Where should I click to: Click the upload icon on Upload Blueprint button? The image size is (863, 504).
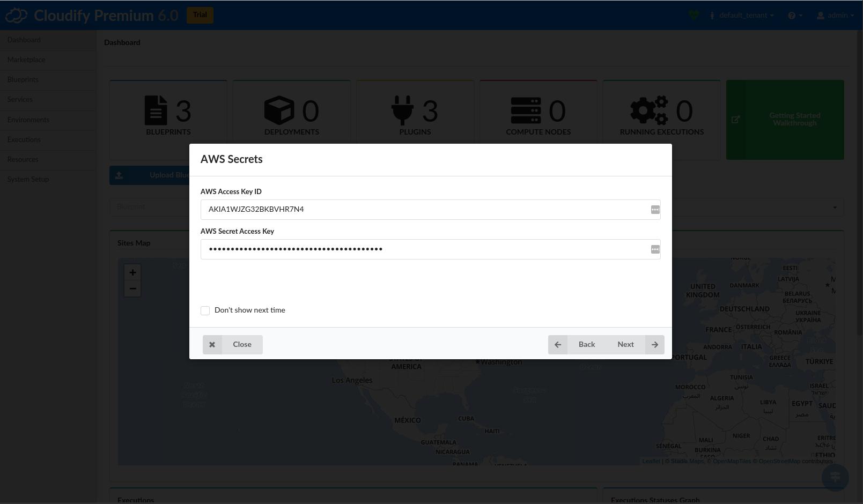120,175
